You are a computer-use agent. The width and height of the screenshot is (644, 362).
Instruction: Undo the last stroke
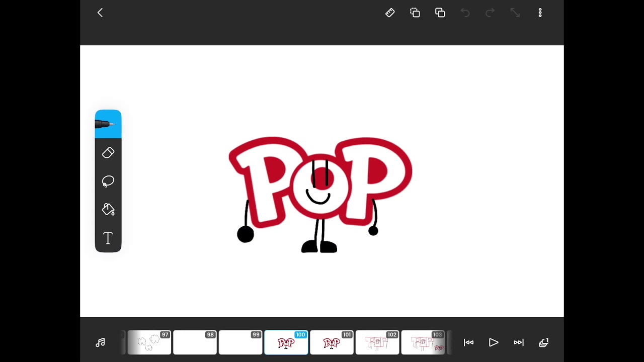coord(465,13)
